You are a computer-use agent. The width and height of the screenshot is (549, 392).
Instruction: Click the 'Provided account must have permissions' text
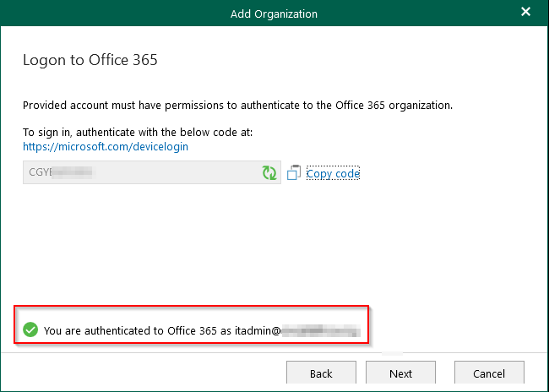click(237, 105)
